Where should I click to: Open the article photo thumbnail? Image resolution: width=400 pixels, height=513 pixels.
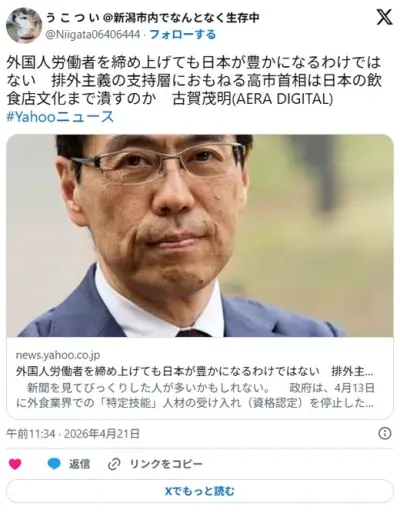[x=200, y=236]
